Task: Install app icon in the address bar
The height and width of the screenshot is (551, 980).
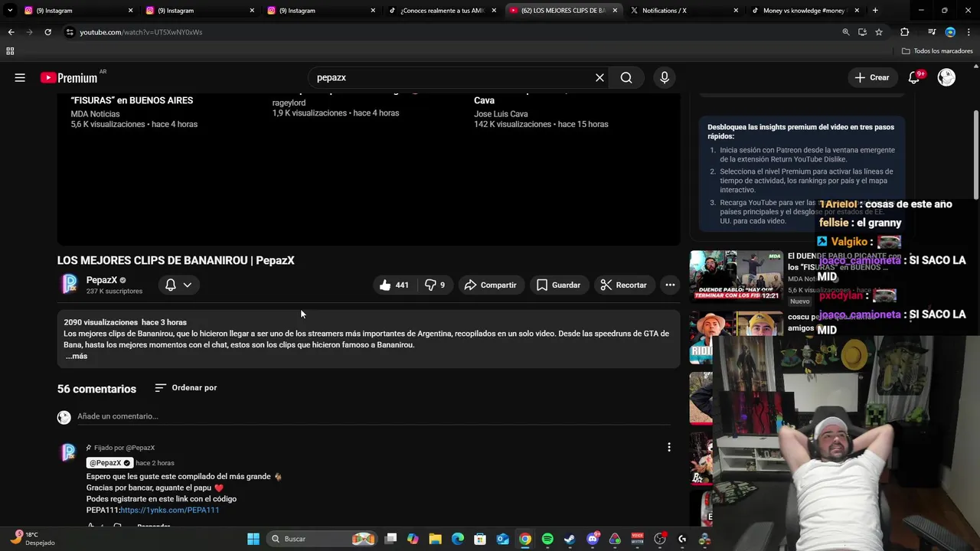Action: click(862, 32)
